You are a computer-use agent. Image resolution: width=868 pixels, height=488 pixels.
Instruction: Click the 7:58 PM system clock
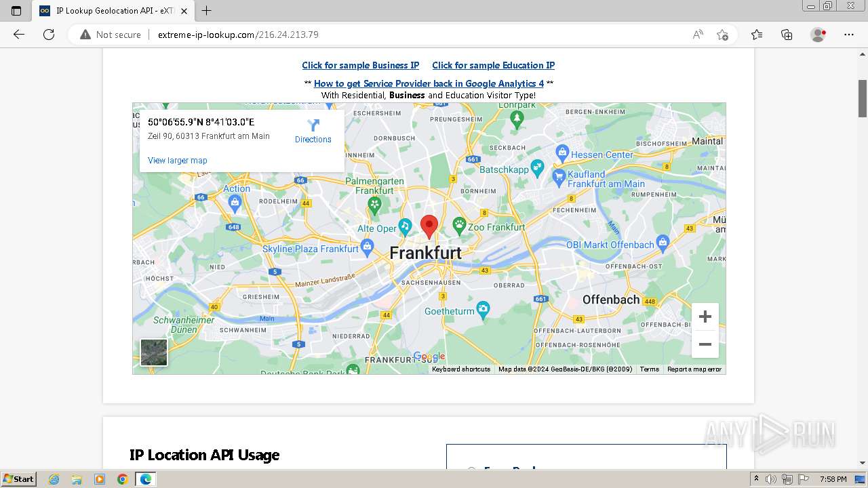click(x=833, y=479)
